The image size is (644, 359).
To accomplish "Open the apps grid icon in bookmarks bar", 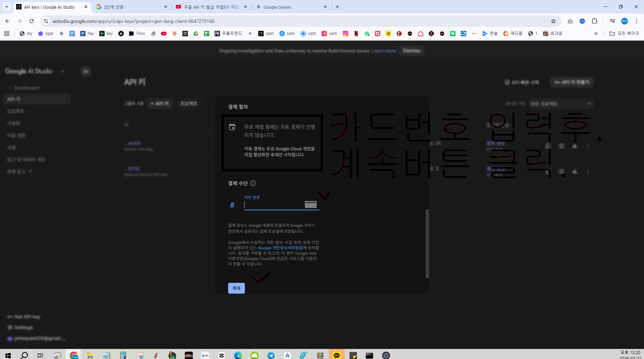I will (x=7, y=34).
